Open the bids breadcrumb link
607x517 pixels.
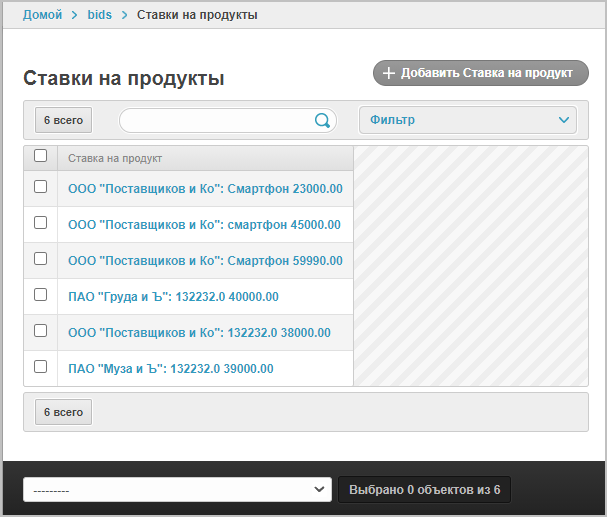point(100,15)
